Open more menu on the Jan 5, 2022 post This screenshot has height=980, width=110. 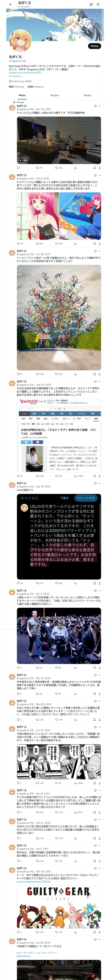[x=100, y=590]
